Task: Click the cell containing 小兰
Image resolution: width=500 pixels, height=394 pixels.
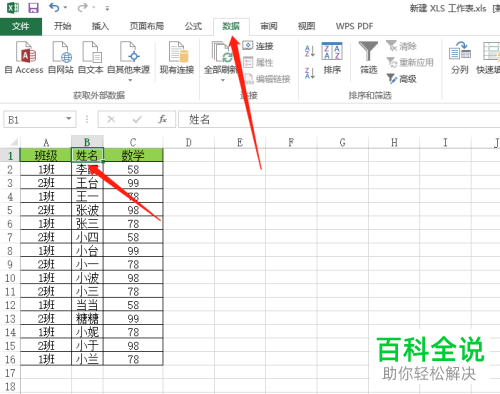Action: click(87, 359)
